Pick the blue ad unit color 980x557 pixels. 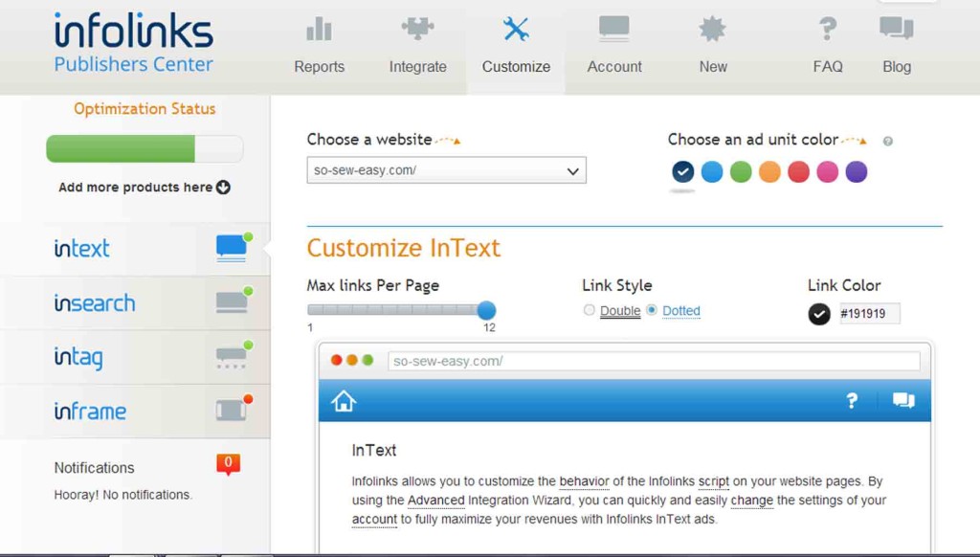tap(712, 171)
